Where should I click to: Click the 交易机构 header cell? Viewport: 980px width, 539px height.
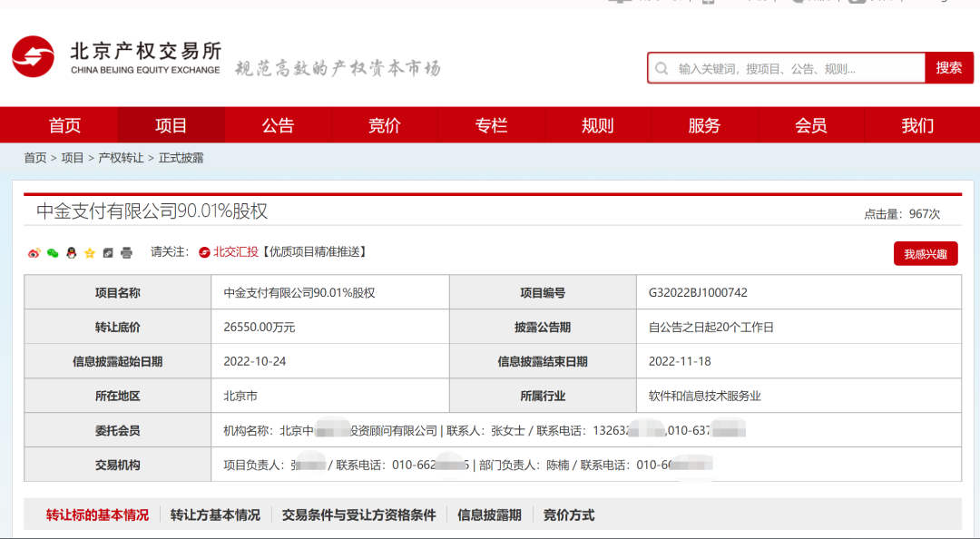117,465
